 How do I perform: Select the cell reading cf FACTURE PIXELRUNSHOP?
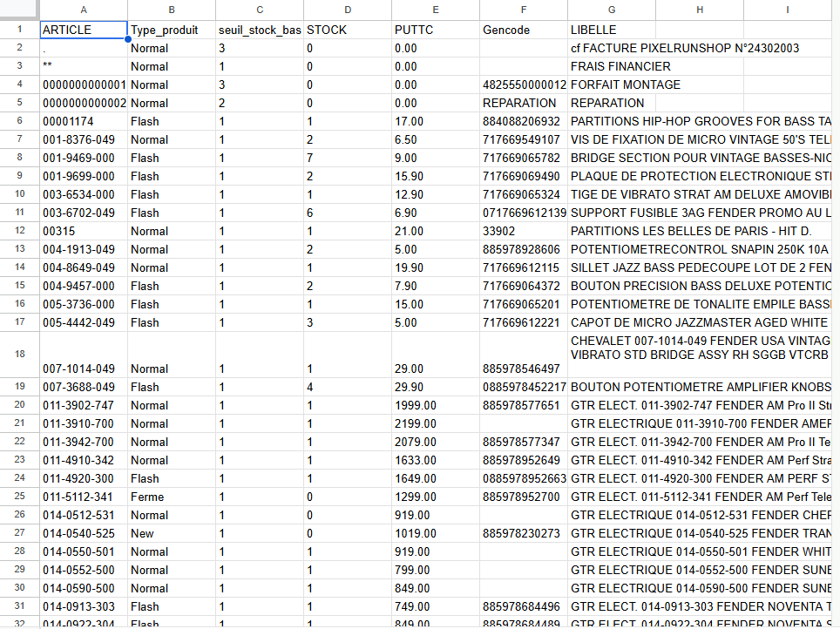click(611, 48)
